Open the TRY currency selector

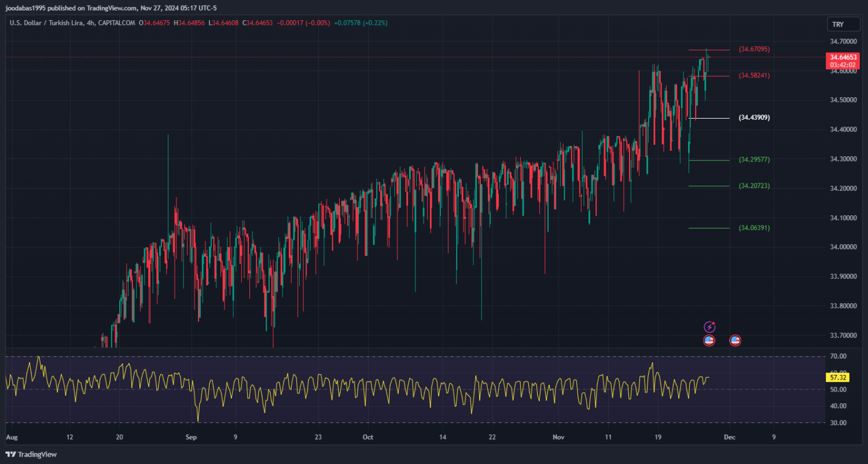pos(837,24)
